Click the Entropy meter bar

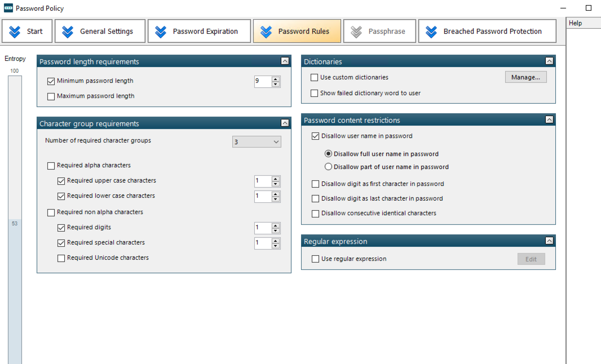pos(15,210)
